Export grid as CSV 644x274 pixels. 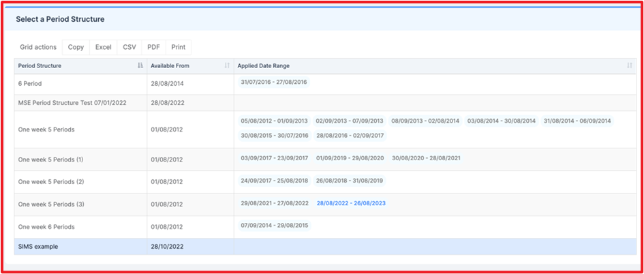point(129,47)
